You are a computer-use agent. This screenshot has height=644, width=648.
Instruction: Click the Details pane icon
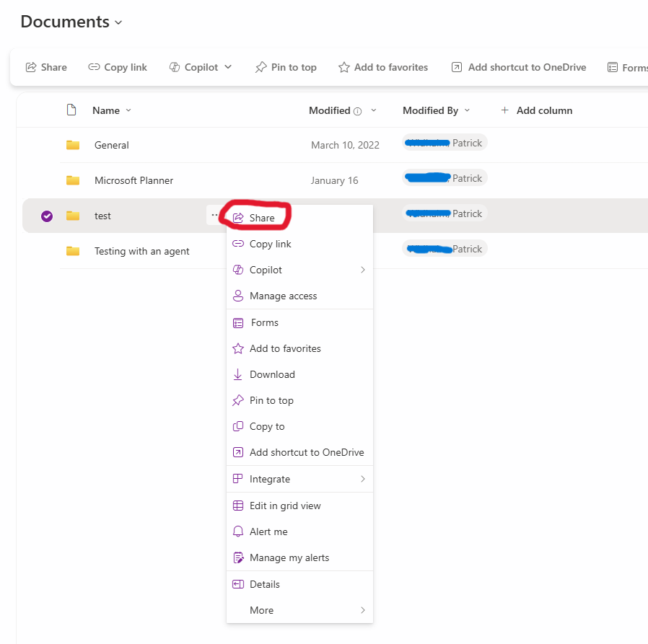(238, 584)
